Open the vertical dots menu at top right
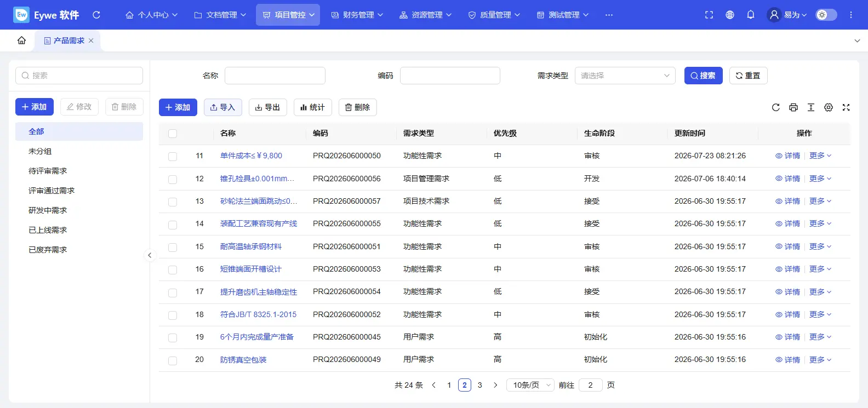This screenshot has width=868, height=408. (x=851, y=15)
